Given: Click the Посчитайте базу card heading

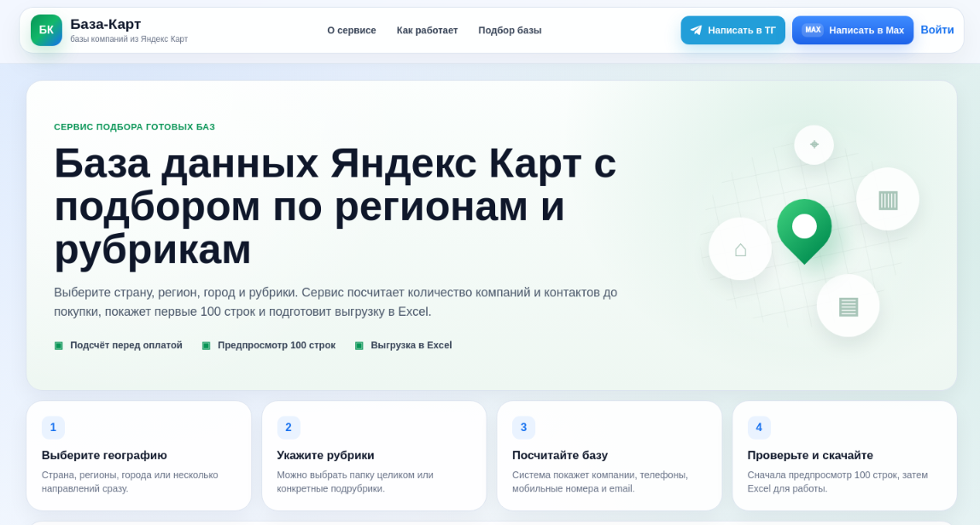Looking at the screenshot, I should (560, 455).
